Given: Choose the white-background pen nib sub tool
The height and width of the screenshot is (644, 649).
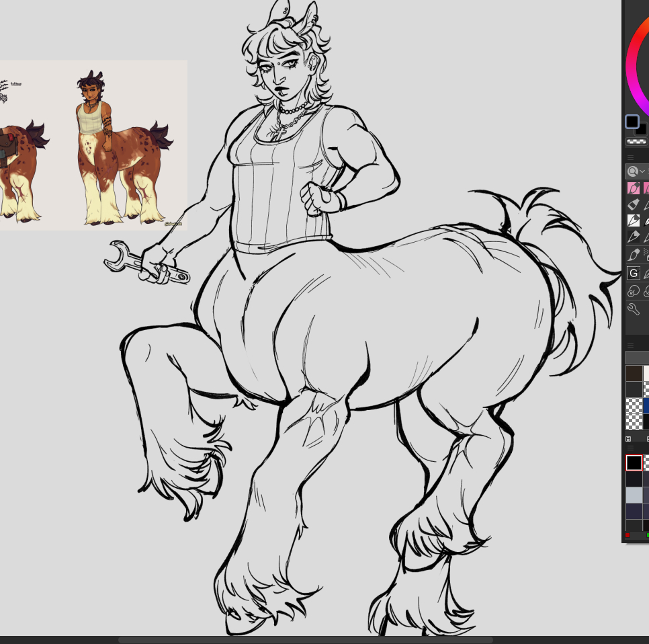Looking at the screenshot, I should click(x=633, y=220).
